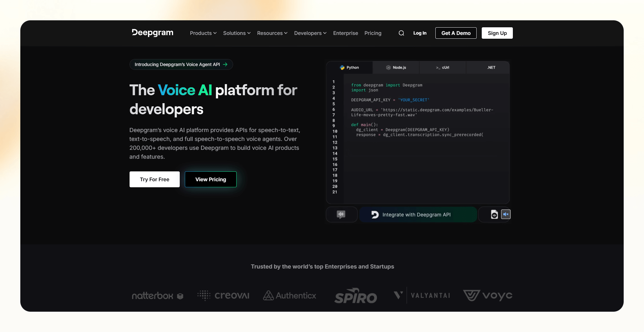
Task: Click the 'from deepgram import Deepgram' line
Action: 387,85
